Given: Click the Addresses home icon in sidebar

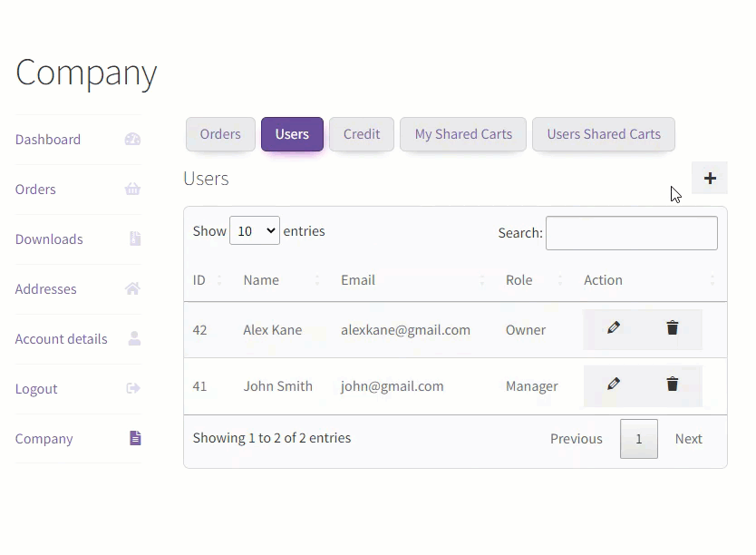Looking at the screenshot, I should (132, 288).
